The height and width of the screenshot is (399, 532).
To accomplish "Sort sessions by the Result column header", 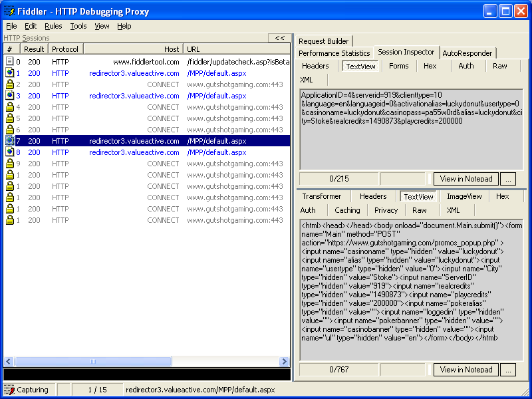I will pos(35,49).
